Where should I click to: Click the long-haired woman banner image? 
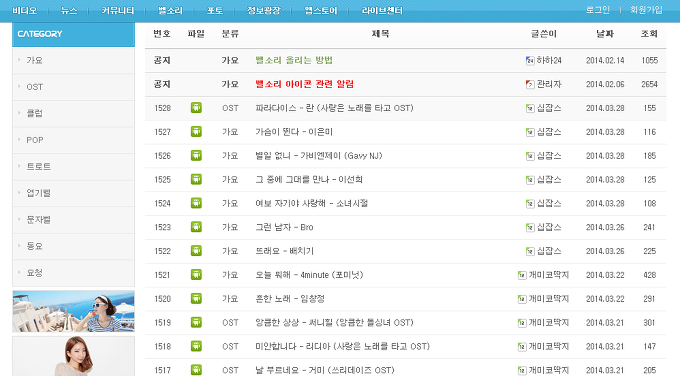pos(73,356)
